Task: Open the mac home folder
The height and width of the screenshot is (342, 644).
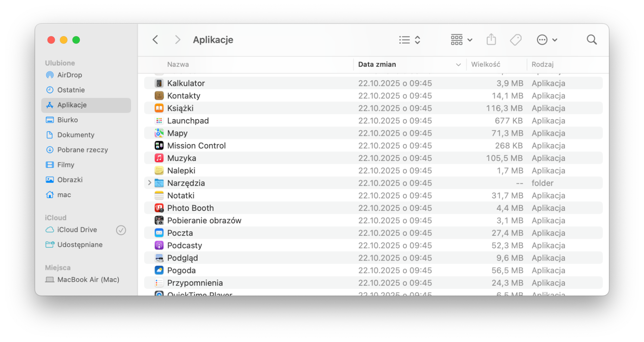Action: [x=86, y=195]
